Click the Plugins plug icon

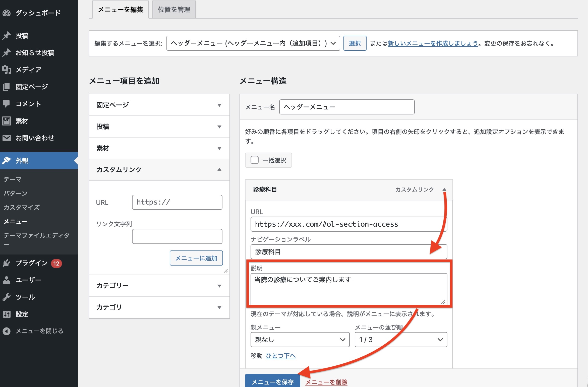tap(7, 263)
